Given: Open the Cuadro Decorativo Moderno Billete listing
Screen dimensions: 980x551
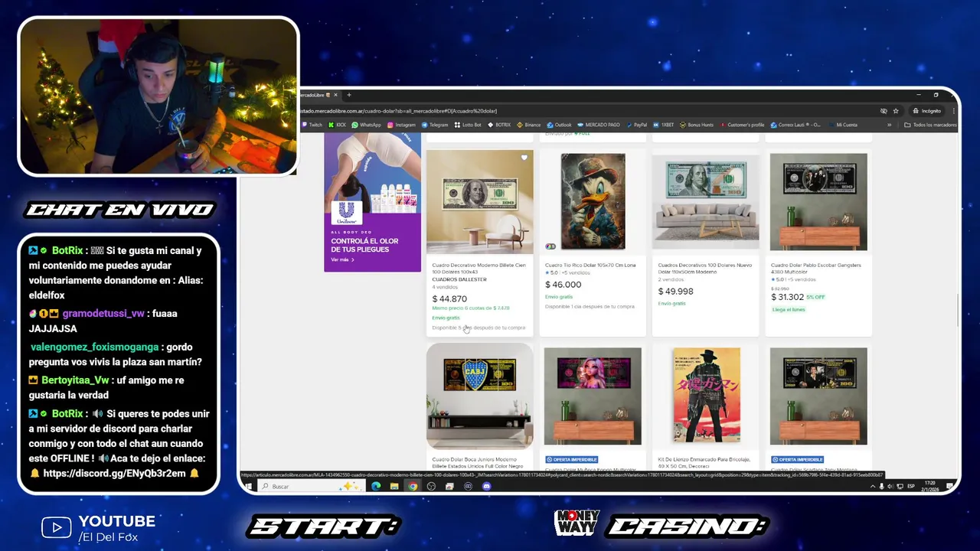Looking at the screenshot, I should [x=479, y=269].
